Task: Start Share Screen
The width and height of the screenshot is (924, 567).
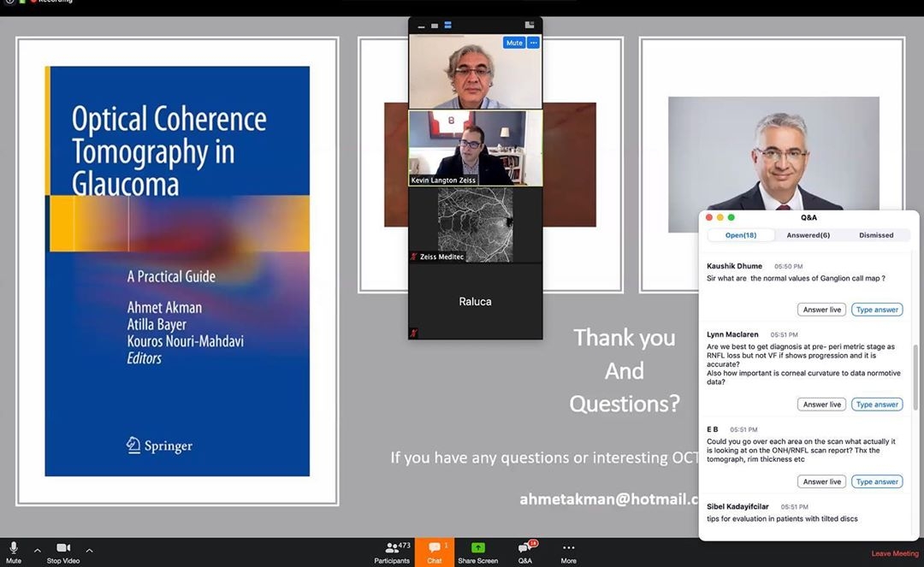Action: (478, 552)
